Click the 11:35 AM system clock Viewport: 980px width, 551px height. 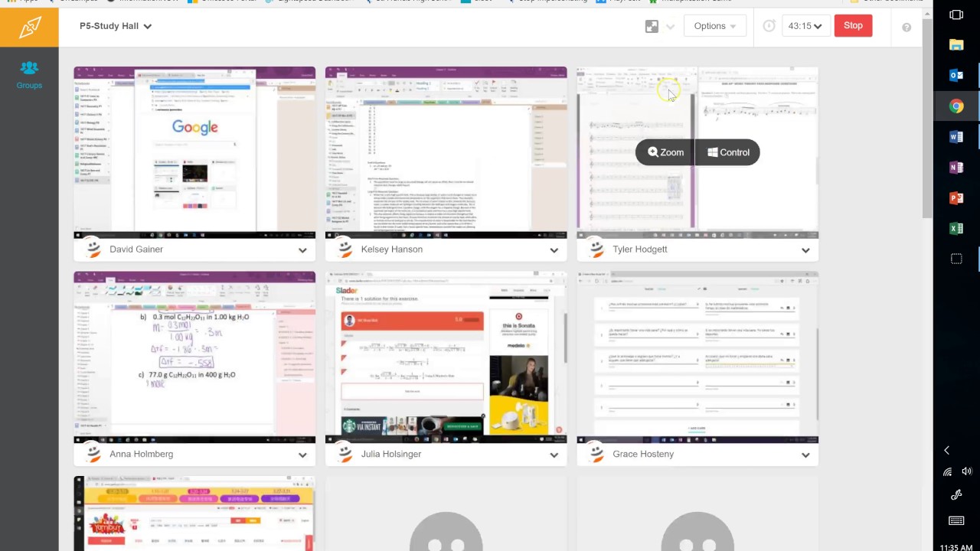coord(956,547)
